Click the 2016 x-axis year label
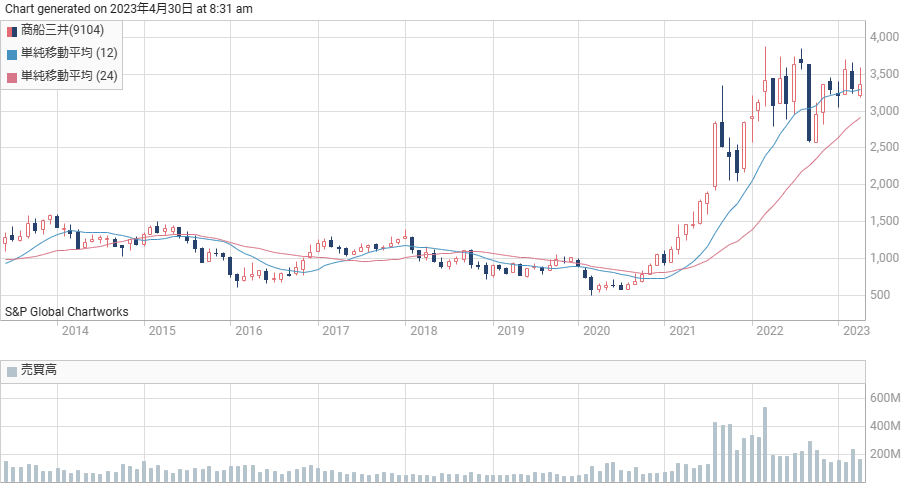The image size is (922, 484). (249, 331)
